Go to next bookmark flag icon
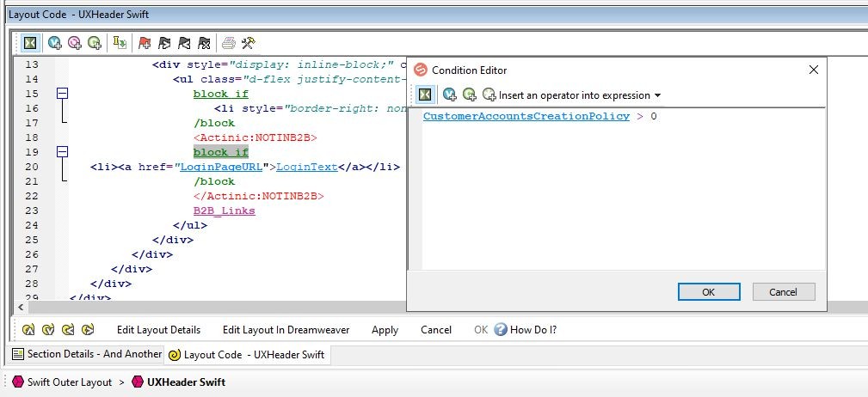 click(x=164, y=43)
